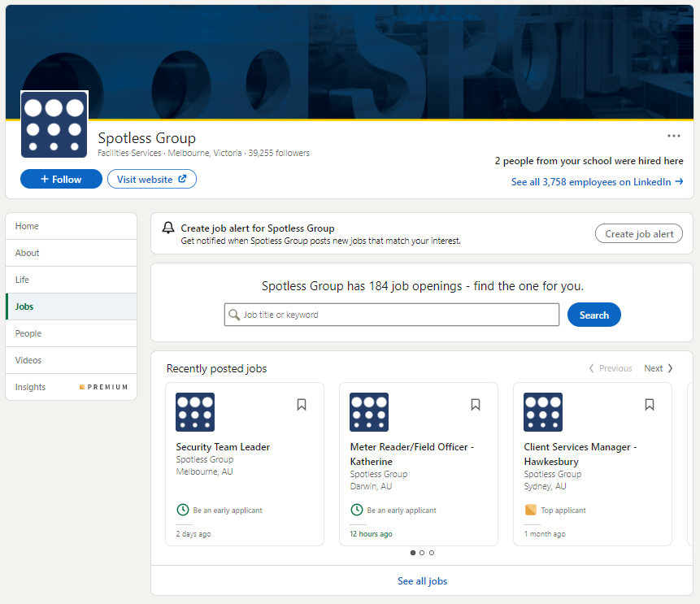700x604 pixels.
Task: Click the Premium badge next to Insights
Action: click(x=103, y=386)
